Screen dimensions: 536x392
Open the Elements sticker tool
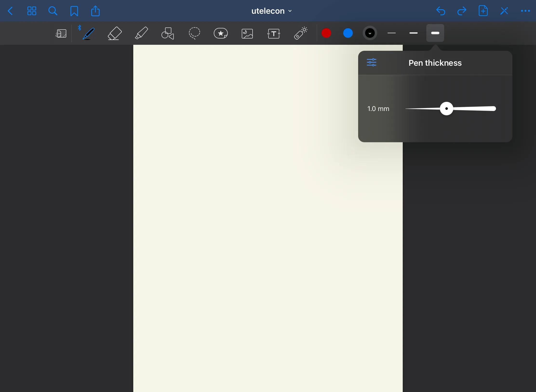pos(221,33)
